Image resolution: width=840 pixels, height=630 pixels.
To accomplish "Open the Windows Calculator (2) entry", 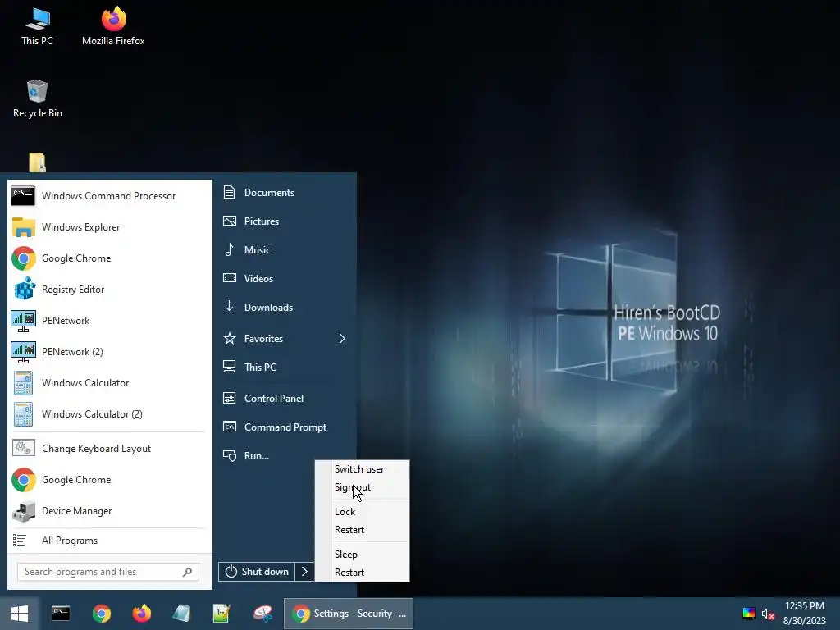I will (x=109, y=413).
